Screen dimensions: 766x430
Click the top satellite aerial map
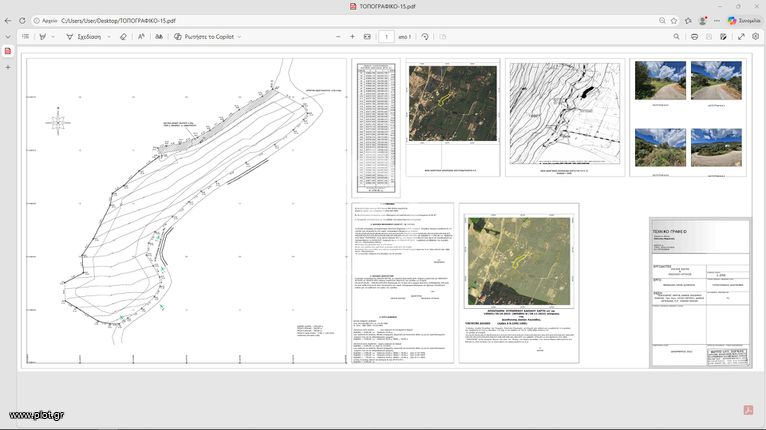click(x=453, y=104)
